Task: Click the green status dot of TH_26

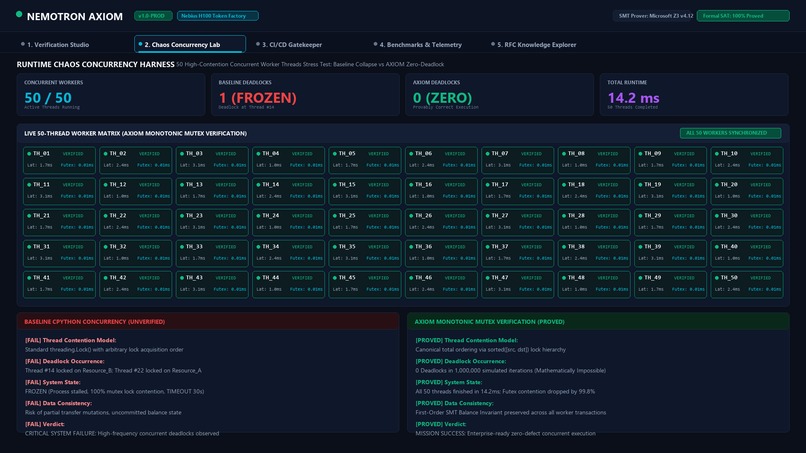Action: coord(411,216)
